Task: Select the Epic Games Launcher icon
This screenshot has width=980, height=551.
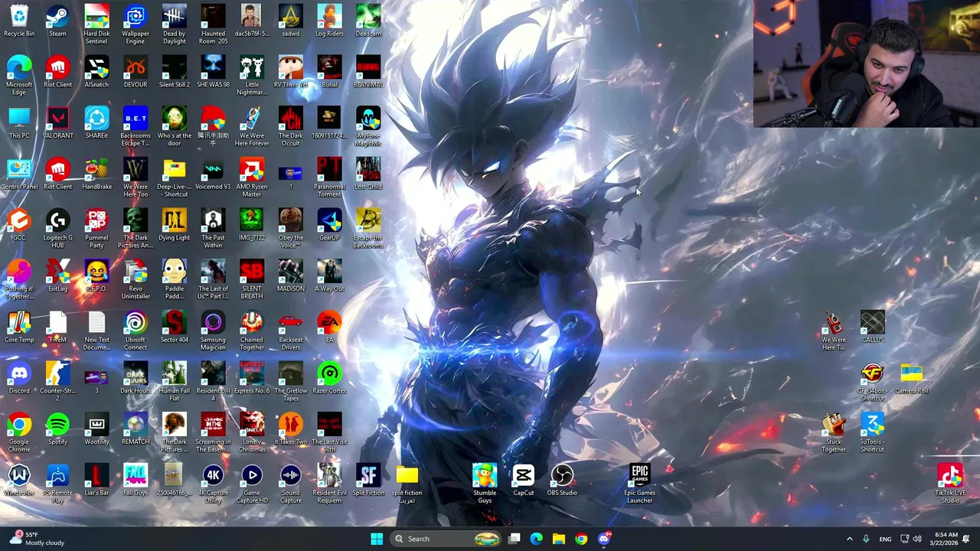Action: 639,484
